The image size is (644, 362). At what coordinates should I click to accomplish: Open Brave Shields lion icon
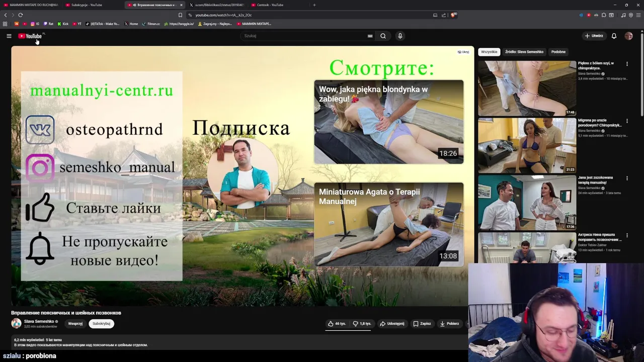tap(453, 15)
